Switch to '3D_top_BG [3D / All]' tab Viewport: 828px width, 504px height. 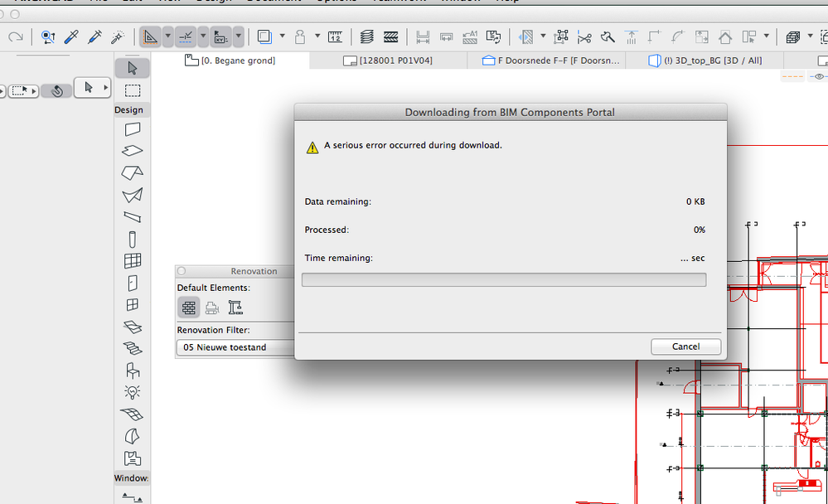(705, 61)
